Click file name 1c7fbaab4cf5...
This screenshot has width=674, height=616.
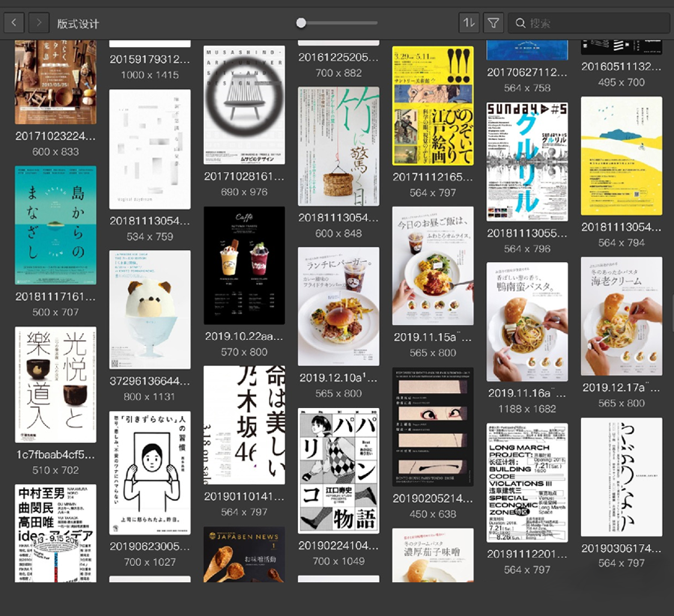click(55, 454)
